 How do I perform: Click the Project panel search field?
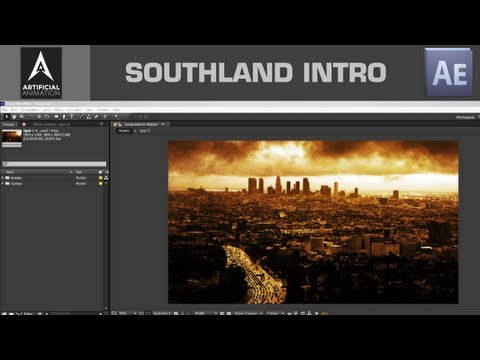(54, 164)
